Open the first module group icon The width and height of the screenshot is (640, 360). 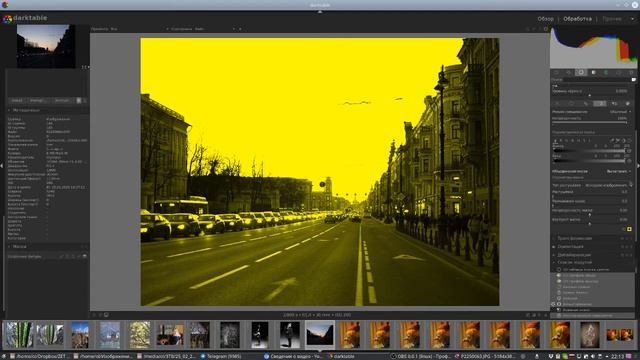[556, 72]
